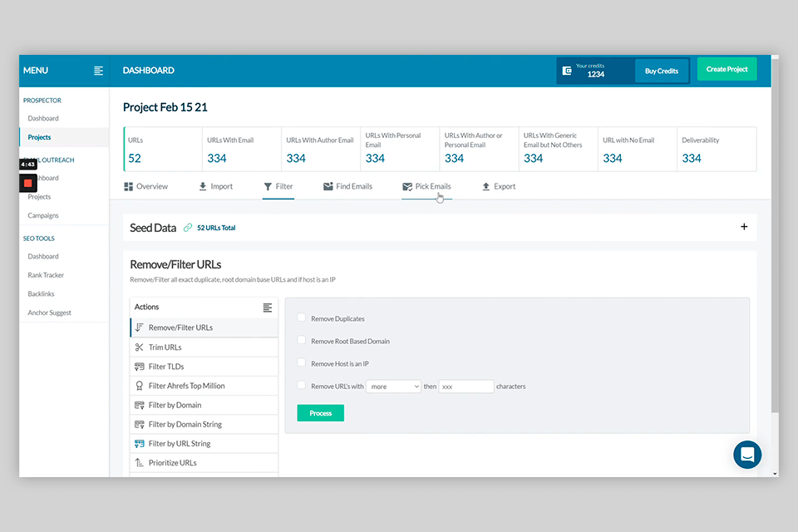Image resolution: width=798 pixels, height=532 pixels.
Task: Click the URLs 52 stat card
Action: (163, 149)
